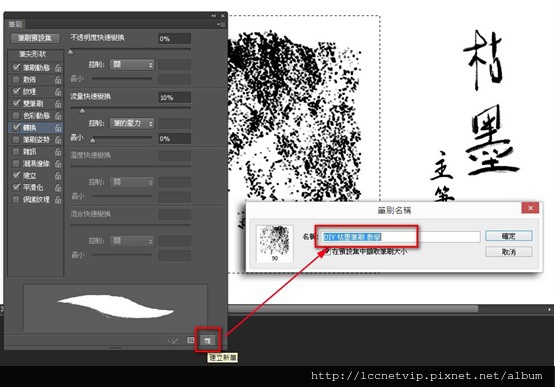Viewport: 555px width, 387px height.
Task: Open the 控制 dropdown set to 筆的壓力
Action: [x=131, y=123]
